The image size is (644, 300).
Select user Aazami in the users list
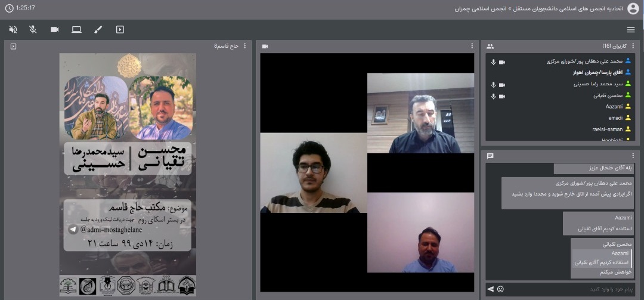coord(614,106)
